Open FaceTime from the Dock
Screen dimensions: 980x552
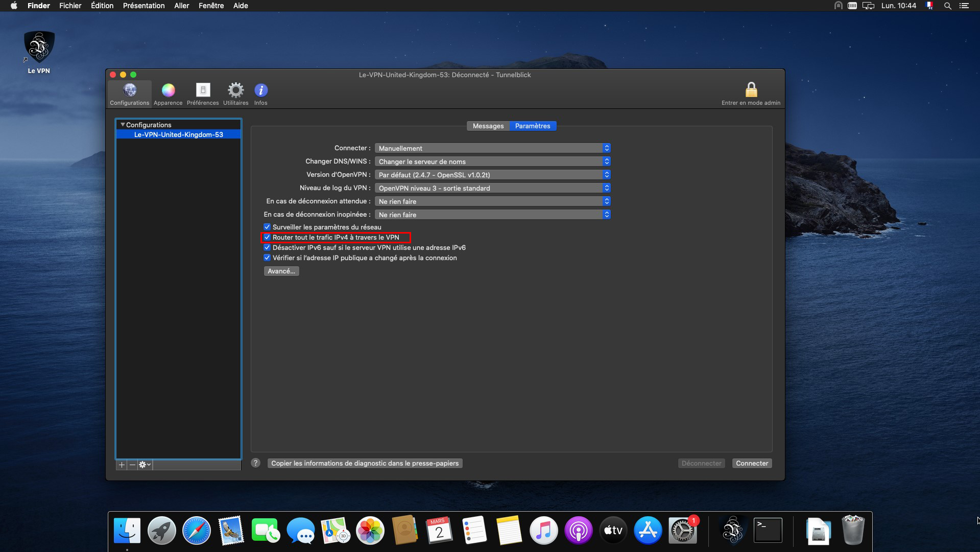point(266,531)
